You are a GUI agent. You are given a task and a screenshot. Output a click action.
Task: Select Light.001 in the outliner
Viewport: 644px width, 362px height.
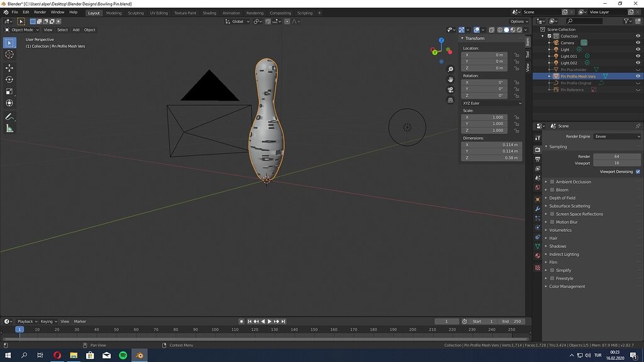[x=569, y=57]
